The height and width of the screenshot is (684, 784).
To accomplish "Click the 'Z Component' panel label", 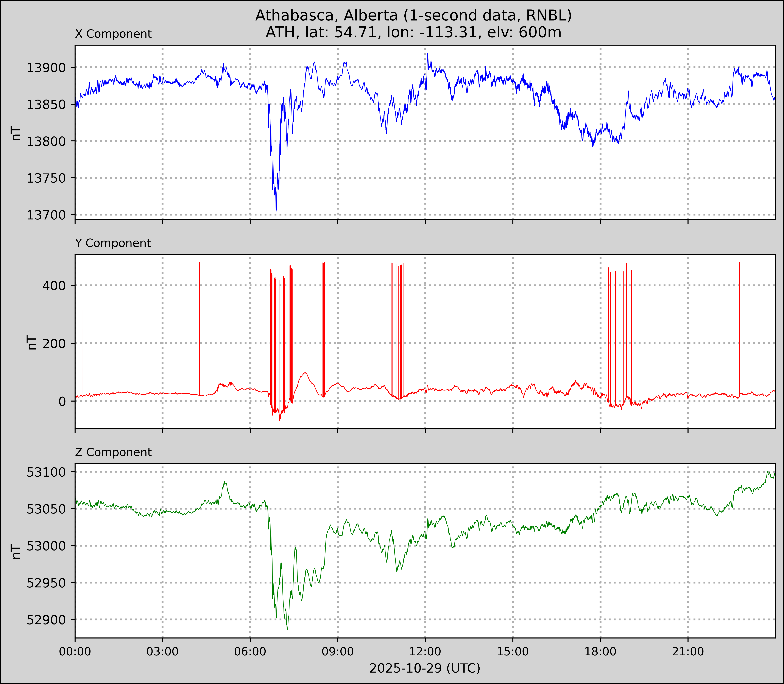I will [x=113, y=452].
